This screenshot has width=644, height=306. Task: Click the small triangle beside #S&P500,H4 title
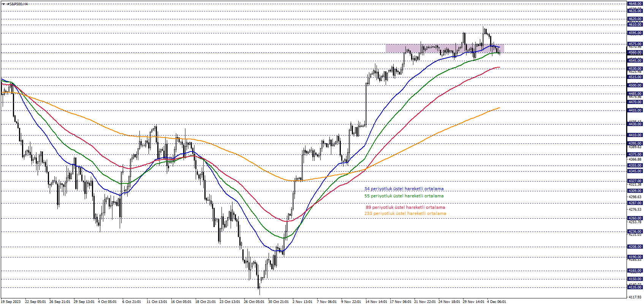[x=3, y=4]
